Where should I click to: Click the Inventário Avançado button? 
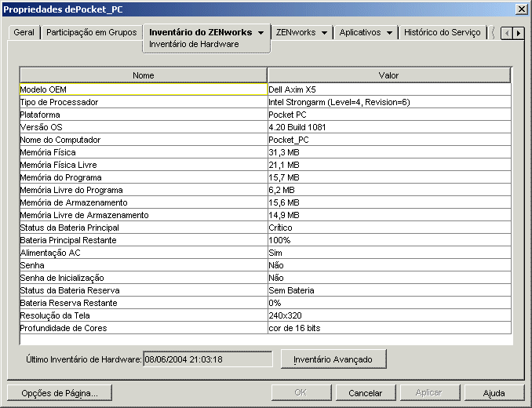pyautogui.click(x=333, y=359)
